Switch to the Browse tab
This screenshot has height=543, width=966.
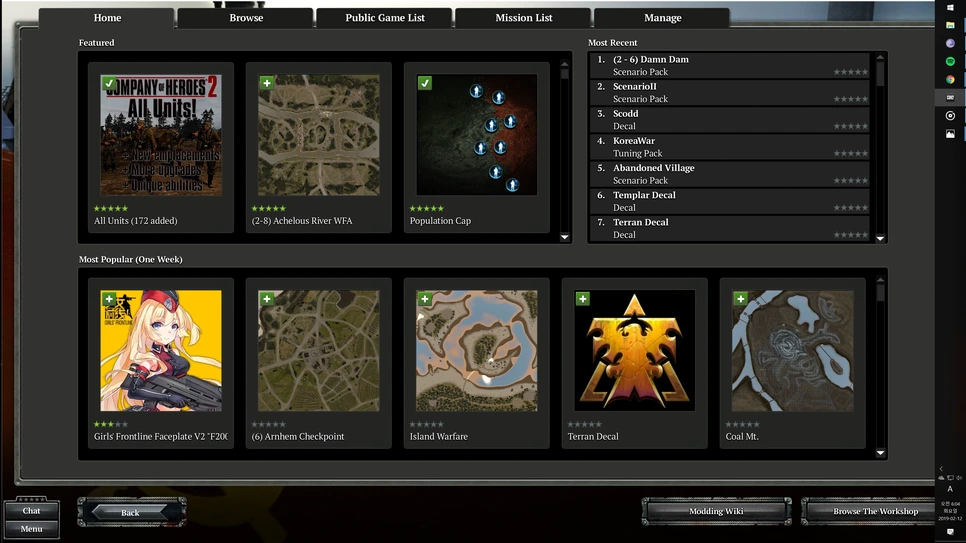click(246, 18)
